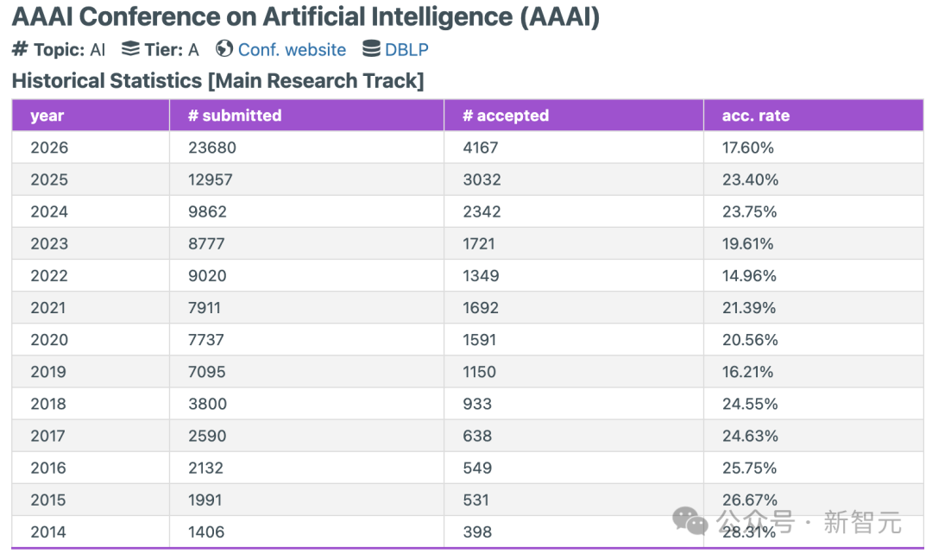Click the 17.60% acceptance rate cell
This screenshot has width=932, height=560.
click(x=746, y=147)
